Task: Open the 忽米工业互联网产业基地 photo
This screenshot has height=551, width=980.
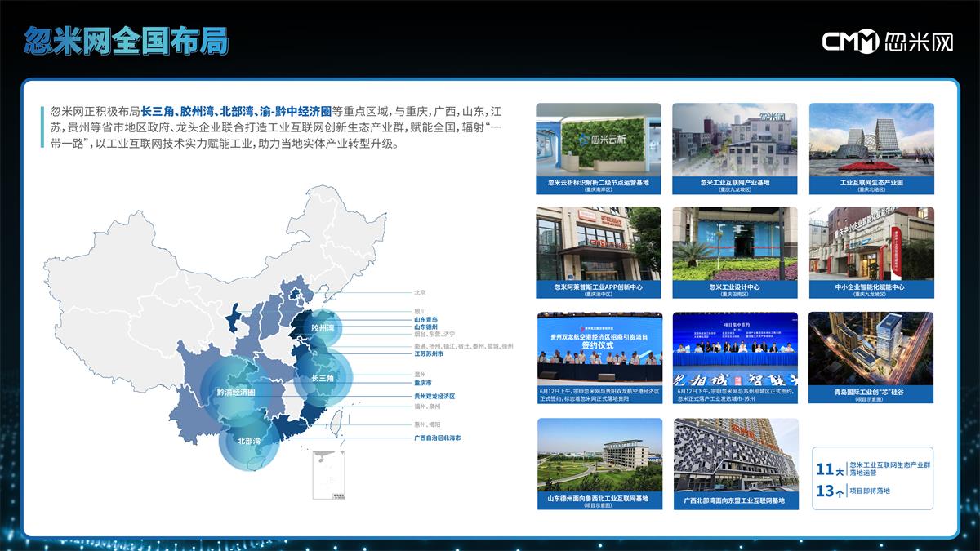Action: [x=734, y=140]
